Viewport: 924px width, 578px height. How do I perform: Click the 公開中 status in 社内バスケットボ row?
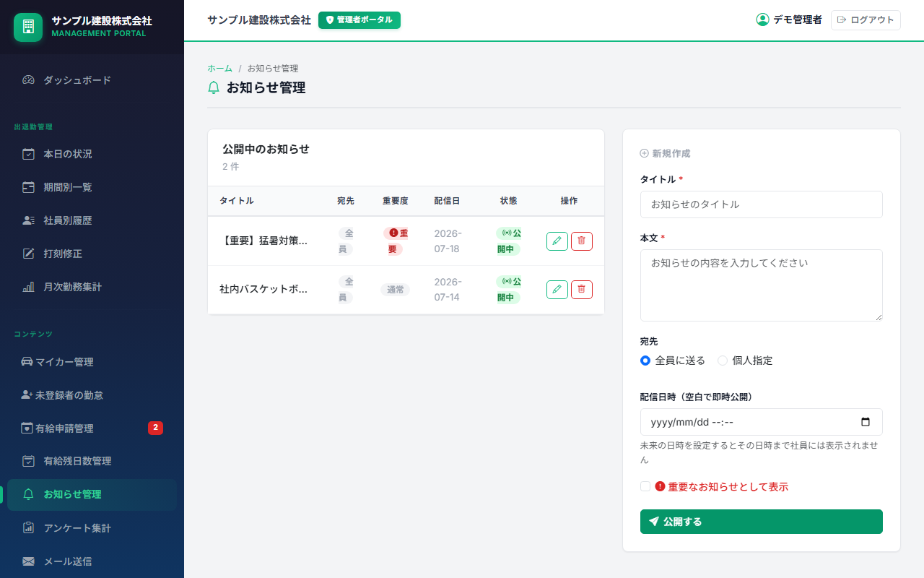click(x=508, y=289)
